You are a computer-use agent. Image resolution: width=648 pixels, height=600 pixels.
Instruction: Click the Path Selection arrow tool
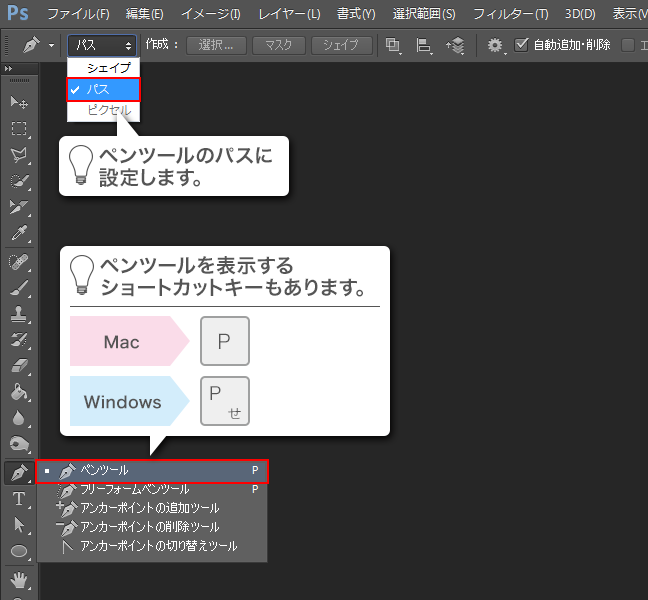(x=18, y=524)
